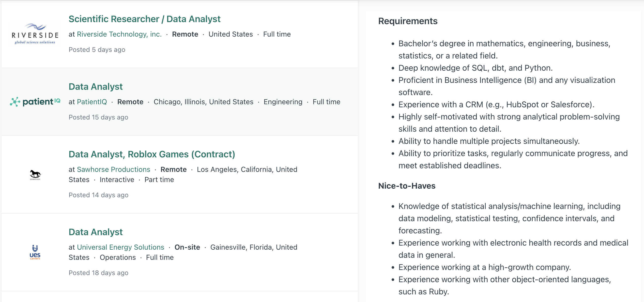644x302 pixels.
Task: Click the Riverside Technology company logo
Action: point(35,34)
